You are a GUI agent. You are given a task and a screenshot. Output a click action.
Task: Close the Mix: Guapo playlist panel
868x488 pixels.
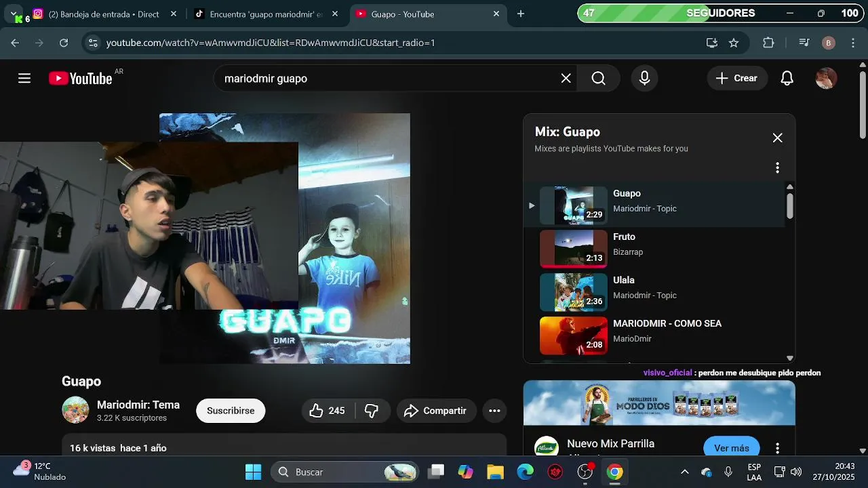click(777, 138)
